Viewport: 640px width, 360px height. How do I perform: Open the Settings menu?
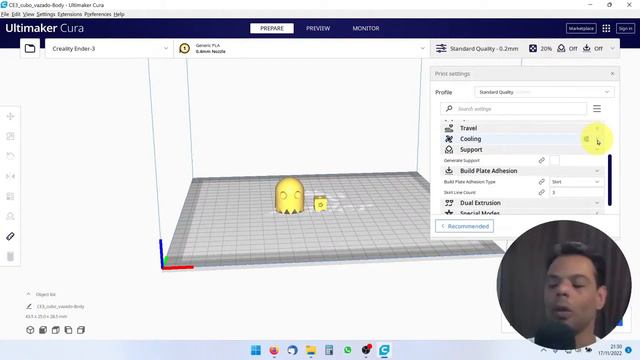pos(46,14)
